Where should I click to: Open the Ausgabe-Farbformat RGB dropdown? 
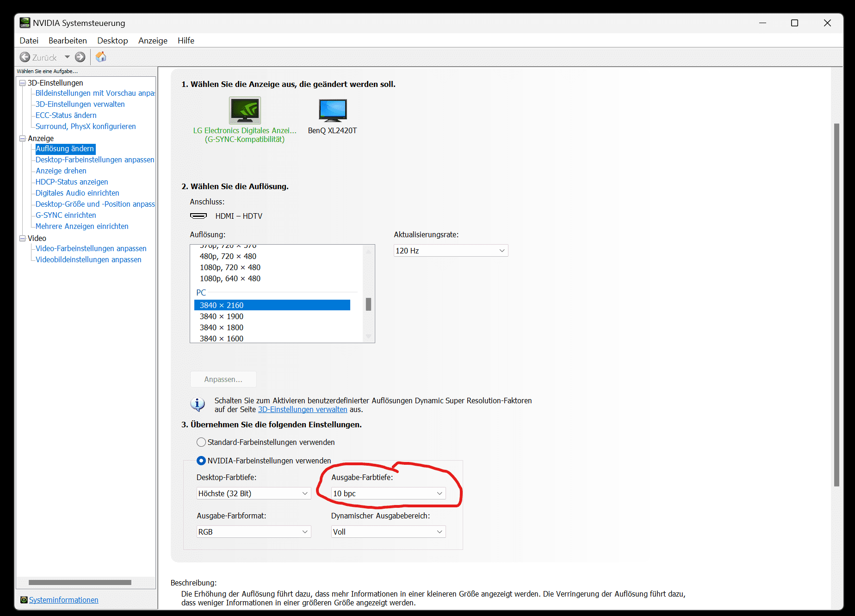click(x=254, y=532)
